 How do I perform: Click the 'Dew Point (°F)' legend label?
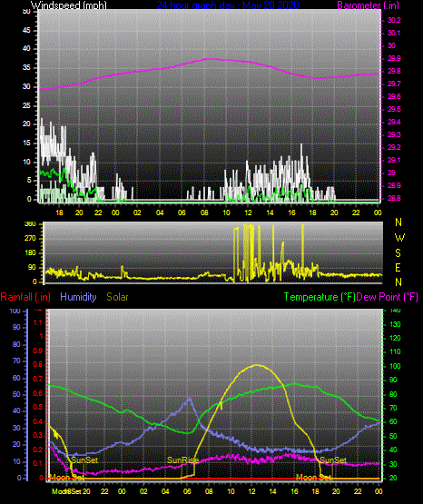pos(388,297)
